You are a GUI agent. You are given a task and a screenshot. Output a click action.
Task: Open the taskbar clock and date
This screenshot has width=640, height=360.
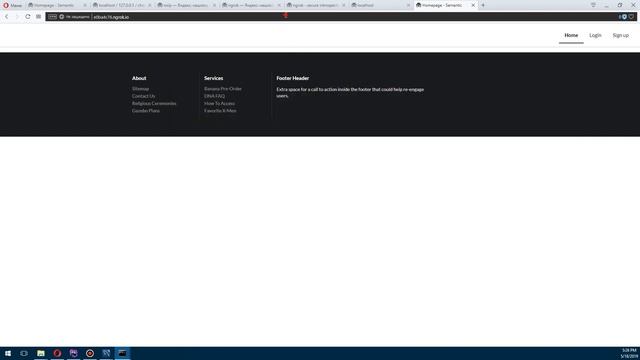629,353
